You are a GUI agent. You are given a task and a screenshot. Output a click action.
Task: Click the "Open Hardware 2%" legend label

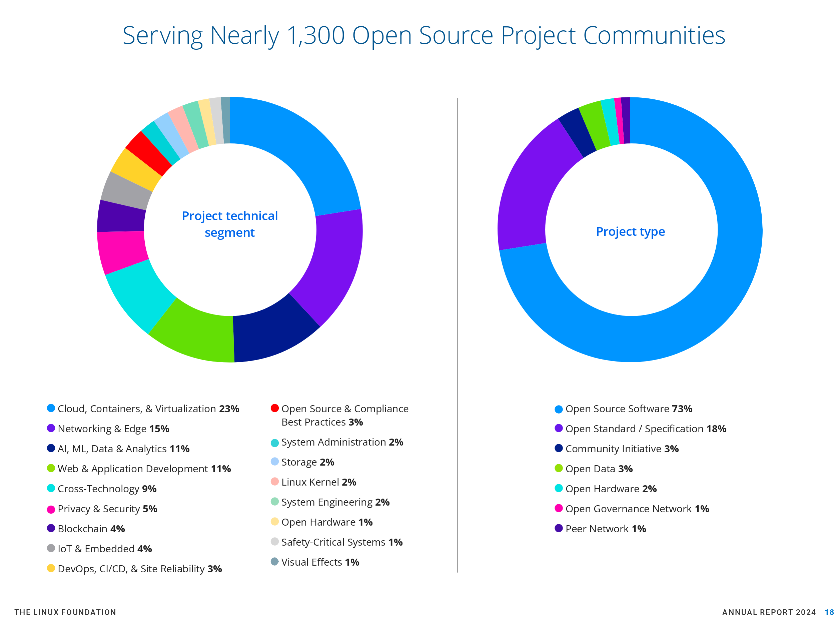[x=611, y=489]
